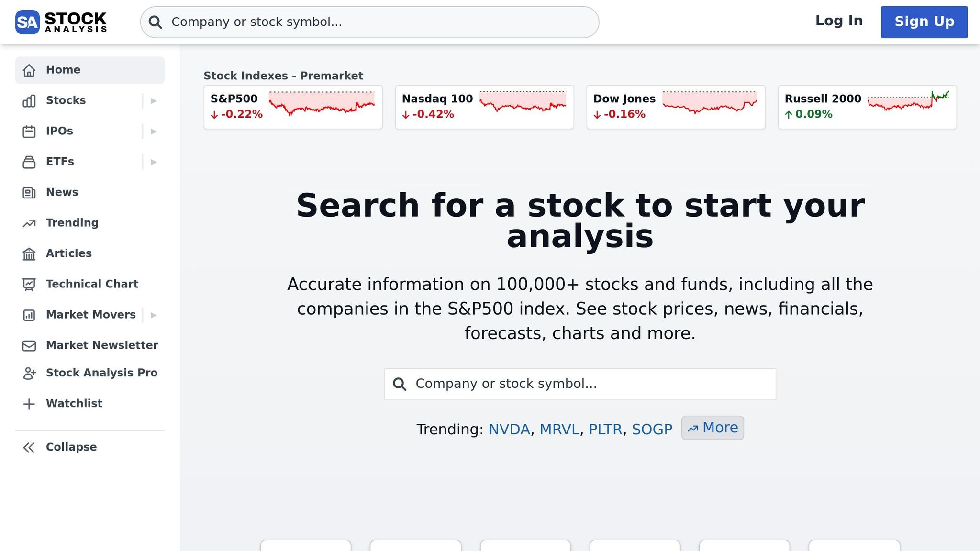The image size is (980, 551).
Task: Open the Articles section
Action: [68, 253]
